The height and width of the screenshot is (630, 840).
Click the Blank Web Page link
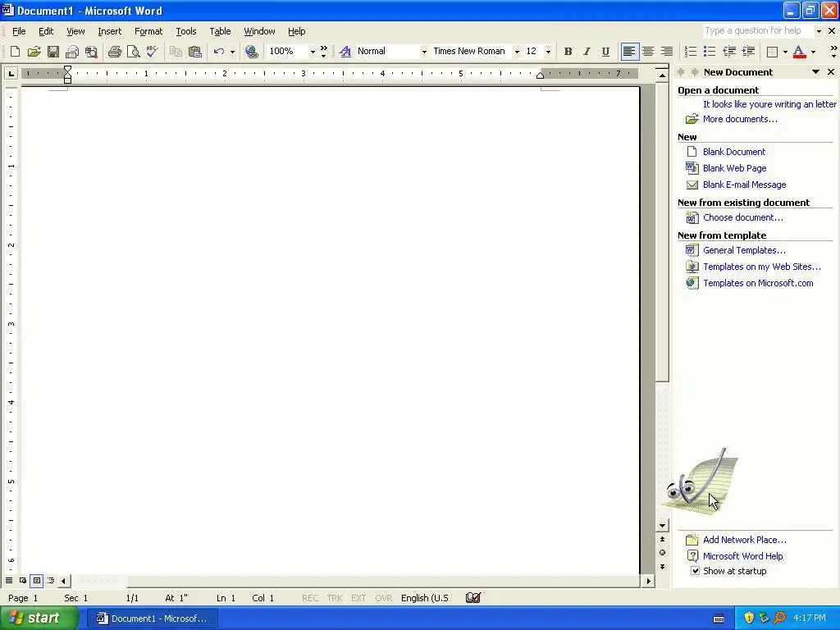pyautogui.click(x=734, y=168)
